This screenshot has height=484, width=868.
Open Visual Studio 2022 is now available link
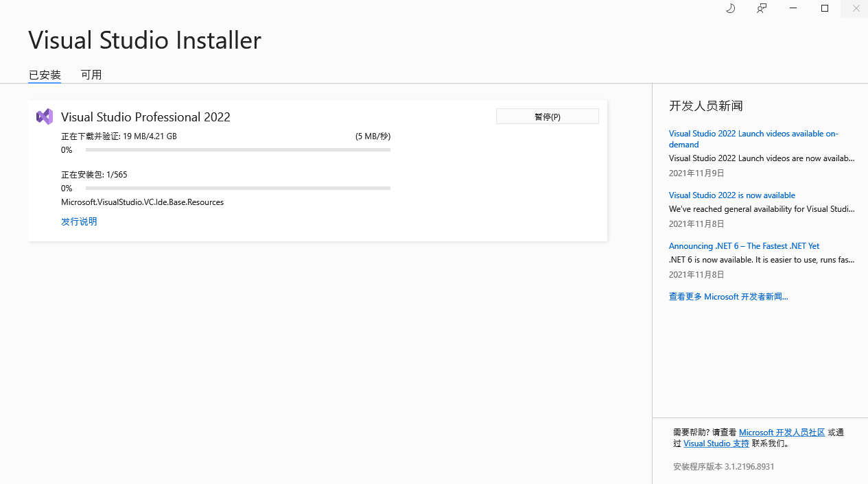(x=732, y=195)
